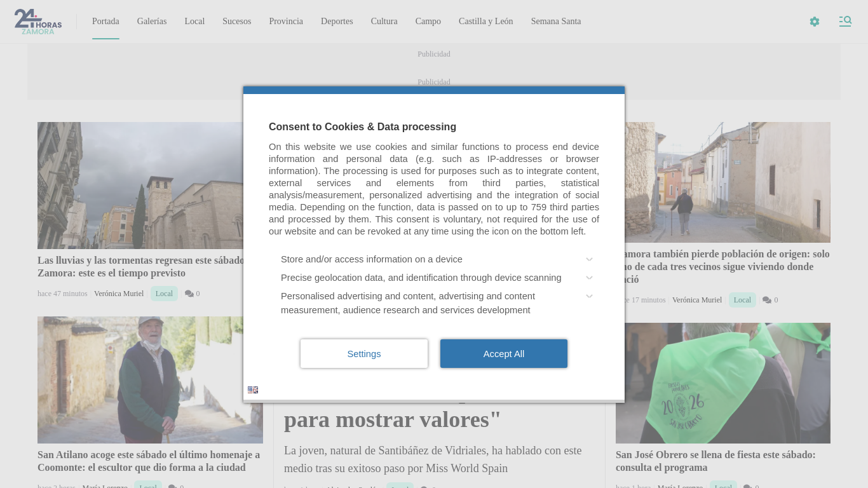Open the Cultura section
The height and width of the screenshot is (488, 868).
click(x=384, y=22)
